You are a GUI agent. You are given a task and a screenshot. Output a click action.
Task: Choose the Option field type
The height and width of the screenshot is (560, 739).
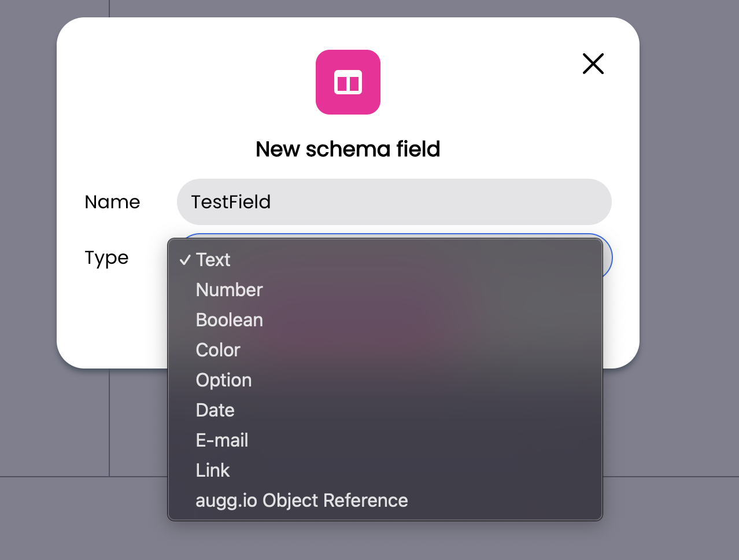pos(224,380)
